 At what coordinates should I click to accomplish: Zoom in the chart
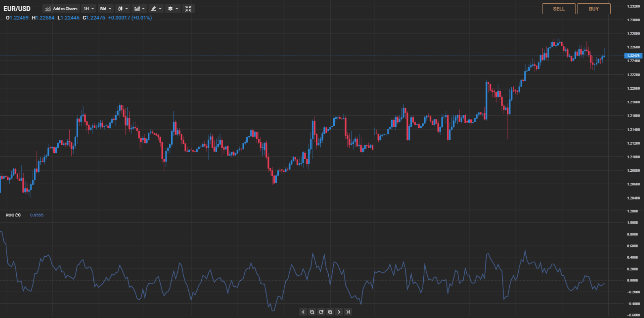(x=330, y=312)
